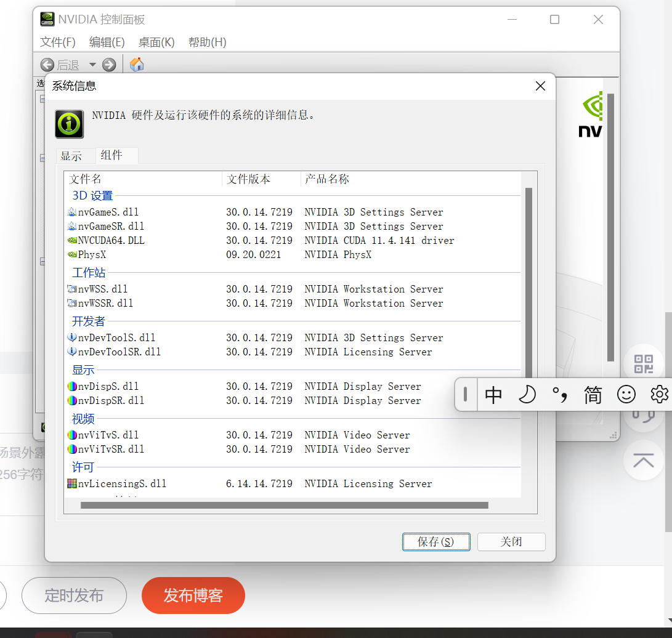The height and width of the screenshot is (638, 672).
Task: Select the nvDevToolSR.dll file icon
Action: pos(72,352)
